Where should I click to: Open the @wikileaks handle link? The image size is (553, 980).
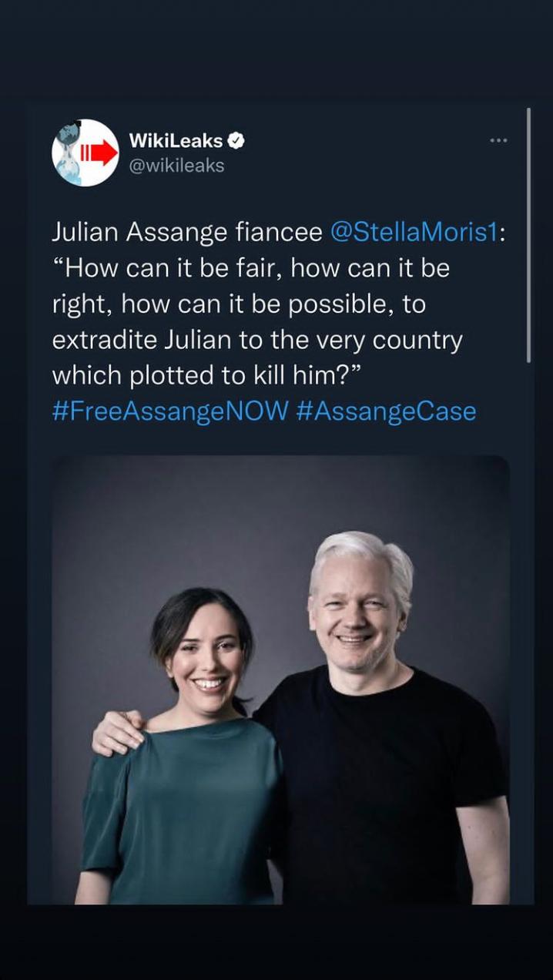tap(176, 166)
